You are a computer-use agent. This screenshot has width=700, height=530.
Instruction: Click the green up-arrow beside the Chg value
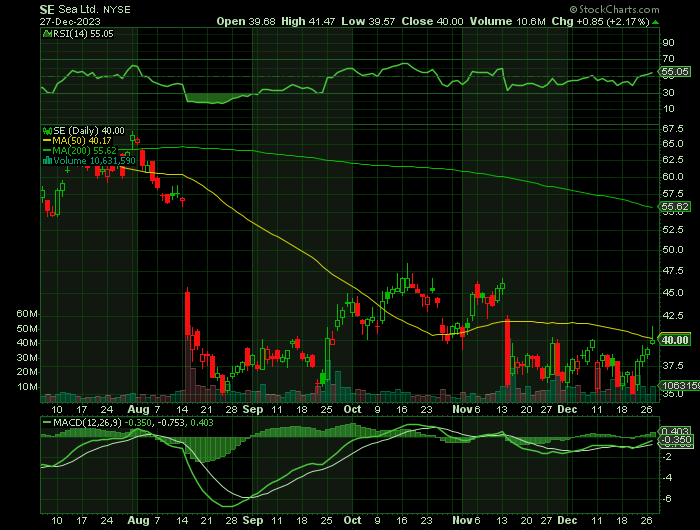coord(655,22)
